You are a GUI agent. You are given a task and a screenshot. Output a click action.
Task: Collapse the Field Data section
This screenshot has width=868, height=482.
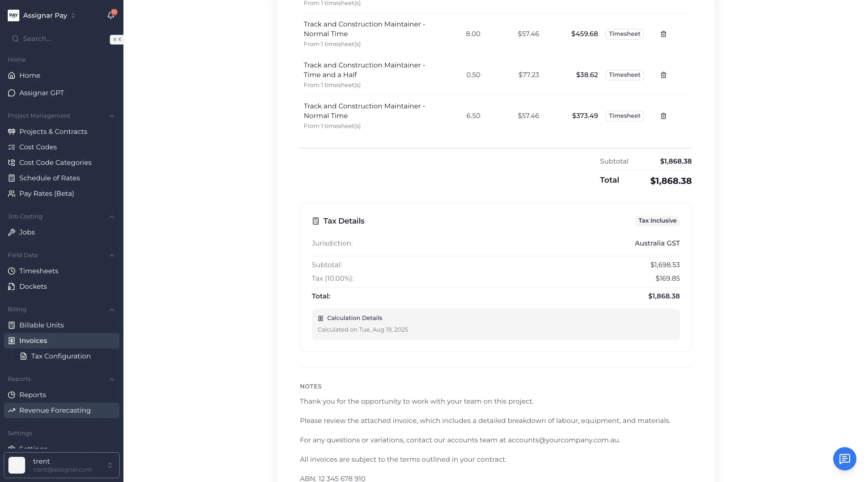pyautogui.click(x=111, y=255)
